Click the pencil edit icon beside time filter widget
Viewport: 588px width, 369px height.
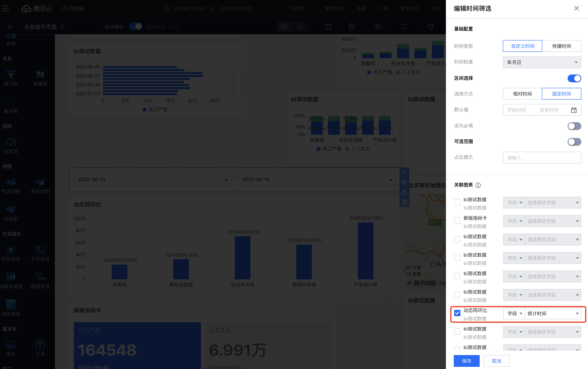click(x=404, y=173)
